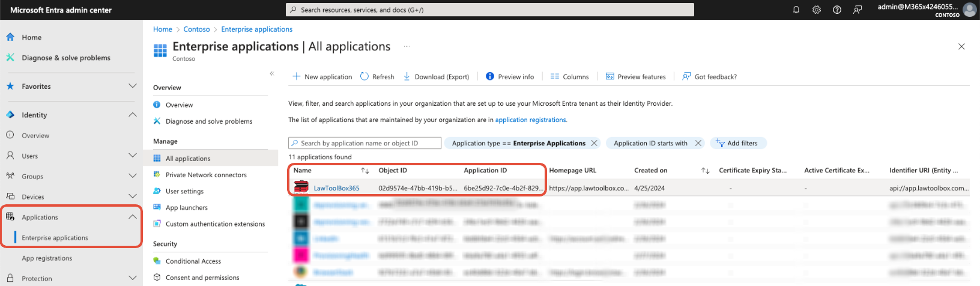Open the LawToolBox365 application link
Screen dimensions: 980x286
336,188
